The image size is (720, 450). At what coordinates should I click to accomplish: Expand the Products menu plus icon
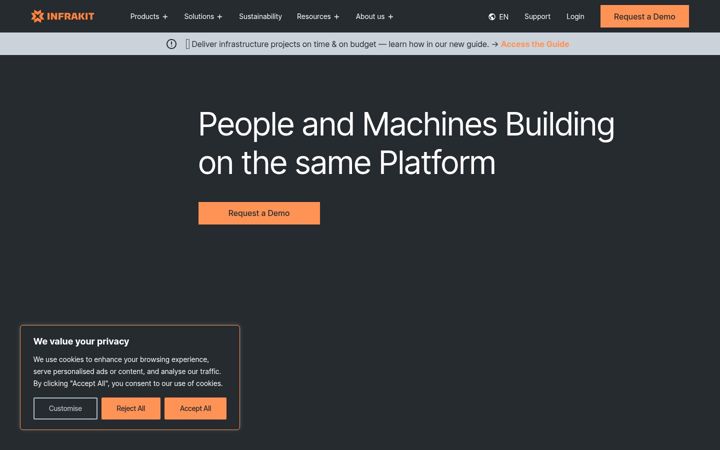pyautogui.click(x=165, y=17)
